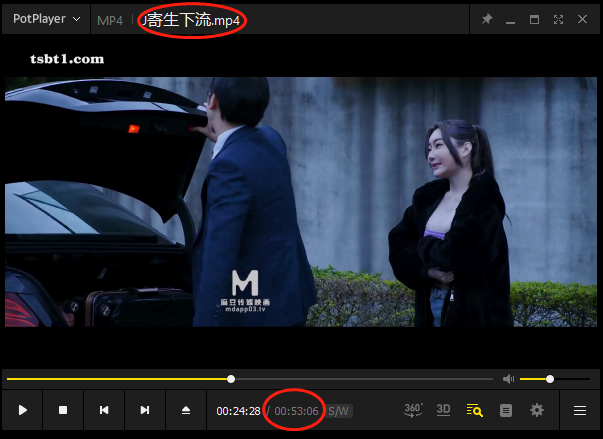Mute audio using the speaker icon
This screenshot has width=603, height=439.
508,379
